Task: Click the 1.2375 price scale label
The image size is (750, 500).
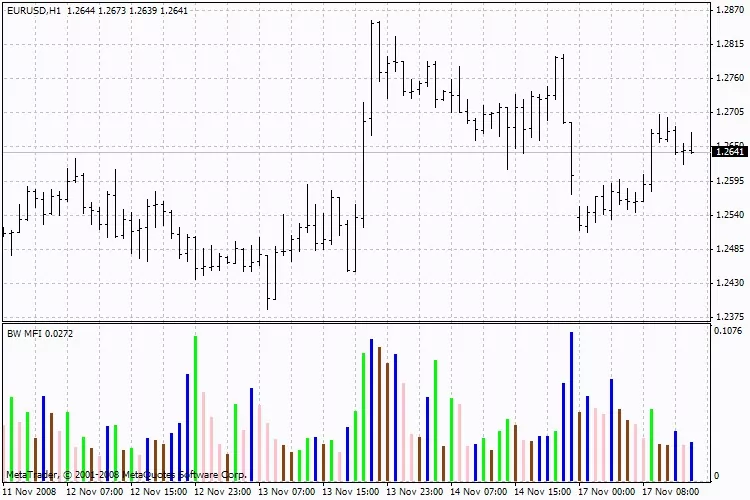Action: (x=730, y=317)
